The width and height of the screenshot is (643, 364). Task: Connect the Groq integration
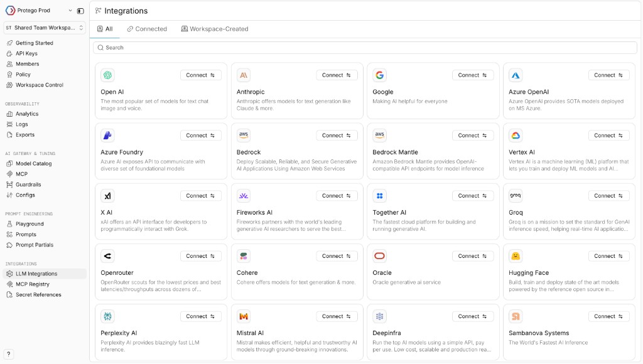pos(609,196)
